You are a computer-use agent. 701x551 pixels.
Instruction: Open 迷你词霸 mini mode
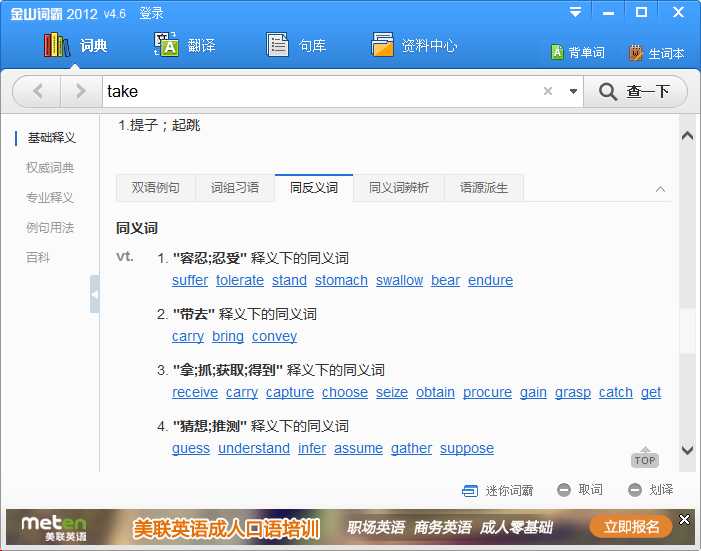point(497,491)
